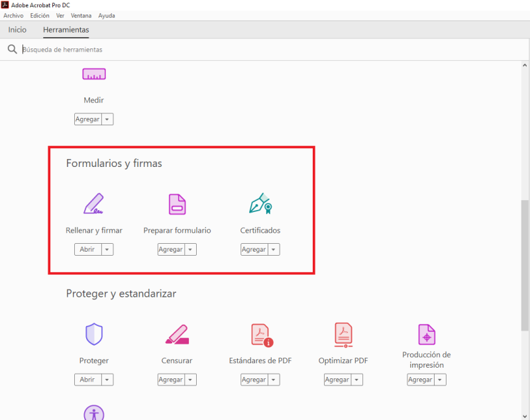Expand dropdown arrow under Optimizar PDF
The image size is (530, 420).
coord(358,380)
